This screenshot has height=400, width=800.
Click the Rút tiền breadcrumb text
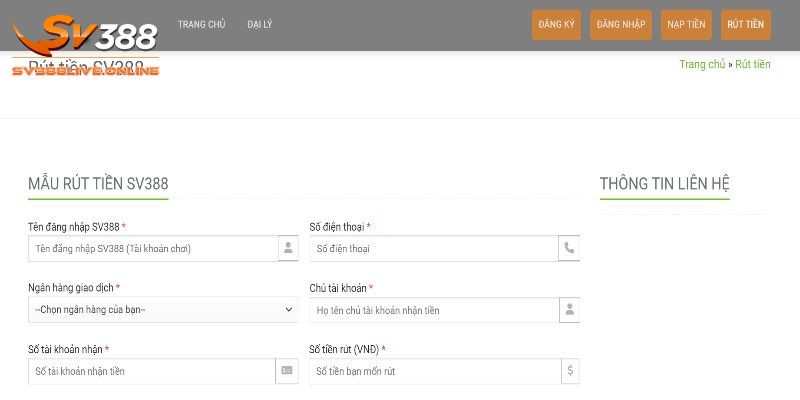pyautogui.click(x=753, y=64)
